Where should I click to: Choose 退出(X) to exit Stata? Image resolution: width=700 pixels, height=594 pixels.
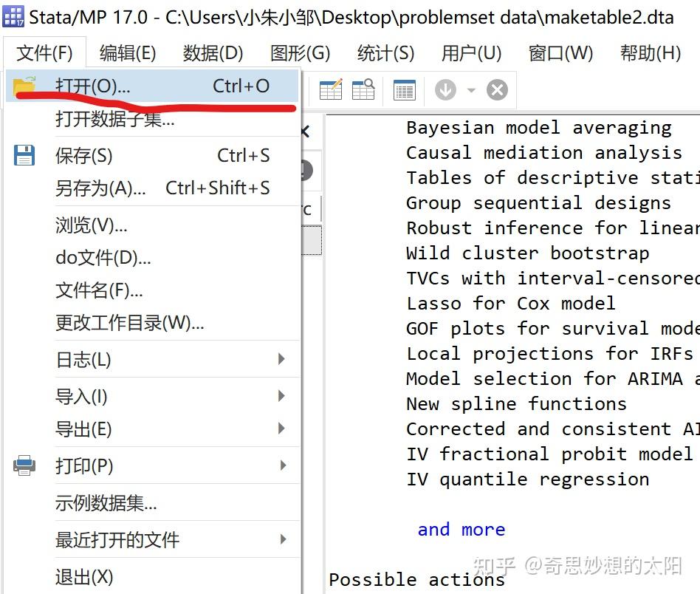(152, 576)
